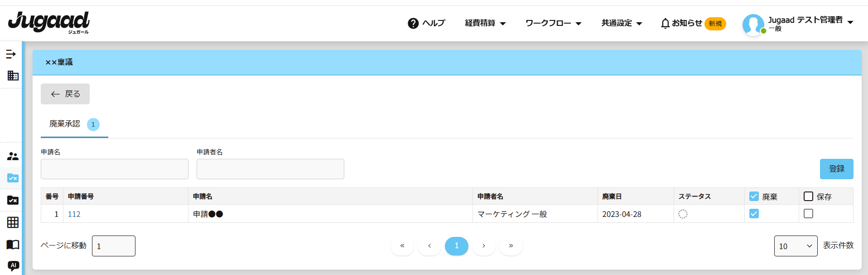Open the company building icon in sidebar
Image resolution: width=868 pixels, height=275 pixels.
click(13, 75)
